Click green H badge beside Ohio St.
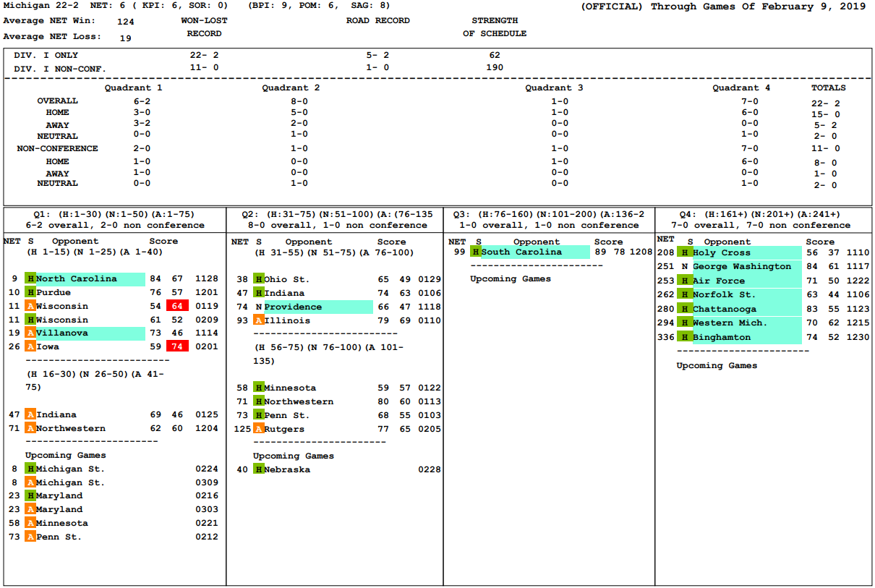The image size is (875, 588). (258, 279)
